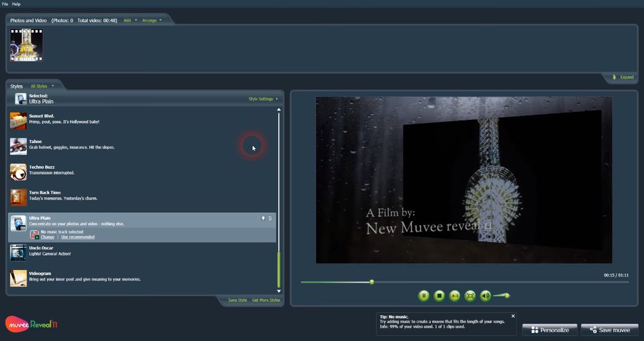This screenshot has width=644, height=341.
Task: Click the Save muvee button
Action: pyautogui.click(x=609, y=330)
